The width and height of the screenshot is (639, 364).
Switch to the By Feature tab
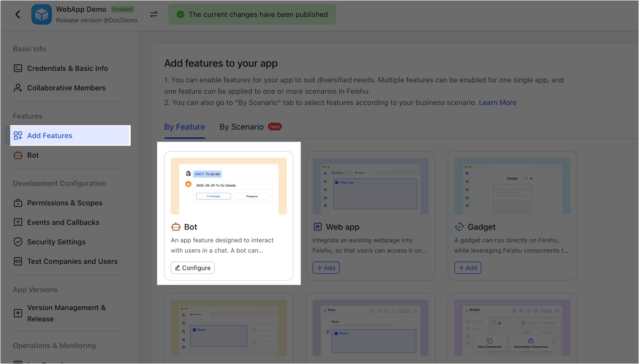(x=184, y=127)
